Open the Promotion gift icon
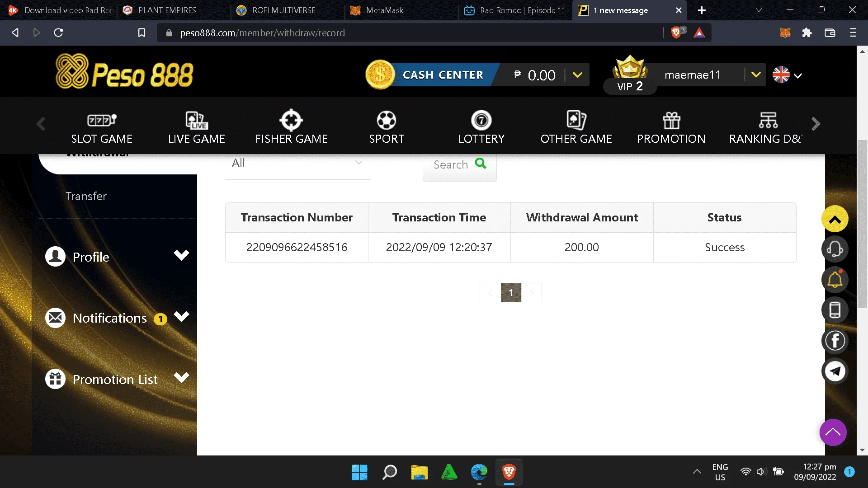This screenshot has height=488, width=868. click(671, 120)
